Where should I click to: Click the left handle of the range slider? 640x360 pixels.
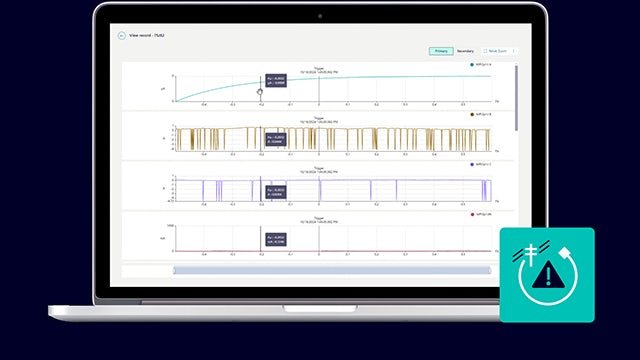click(x=174, y=270)
